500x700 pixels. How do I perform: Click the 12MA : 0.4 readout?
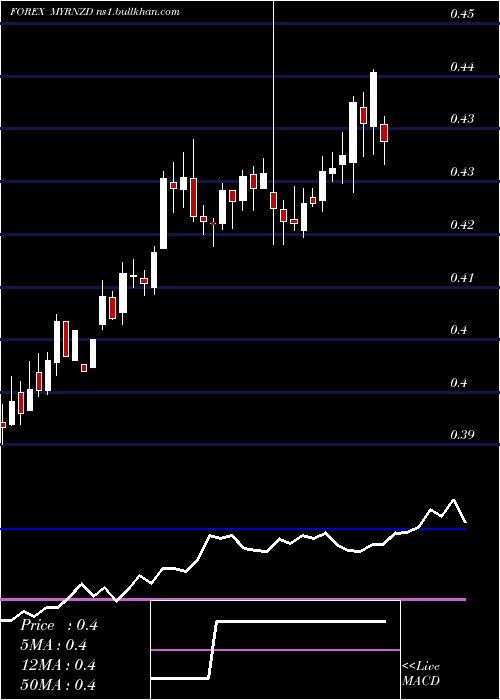58,665
